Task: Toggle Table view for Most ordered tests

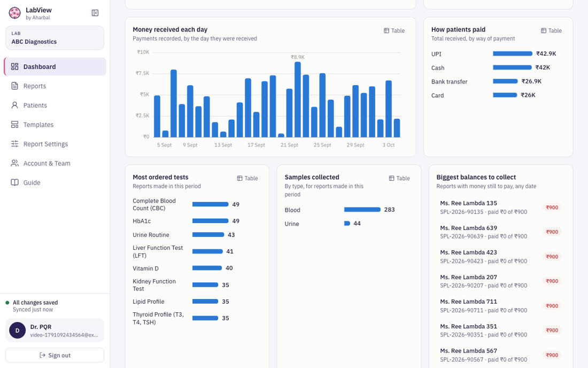Action: click(x=247, y=179)
